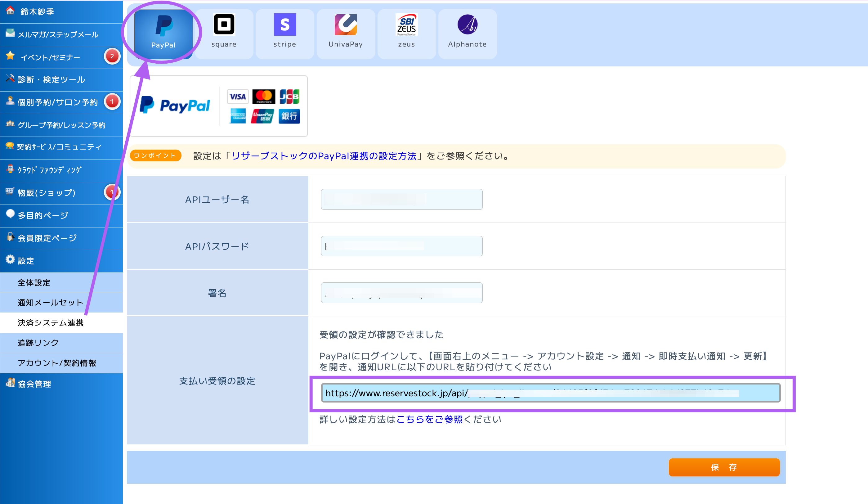Click the 支払い受領の設定 row label

[x=217, y=381]
